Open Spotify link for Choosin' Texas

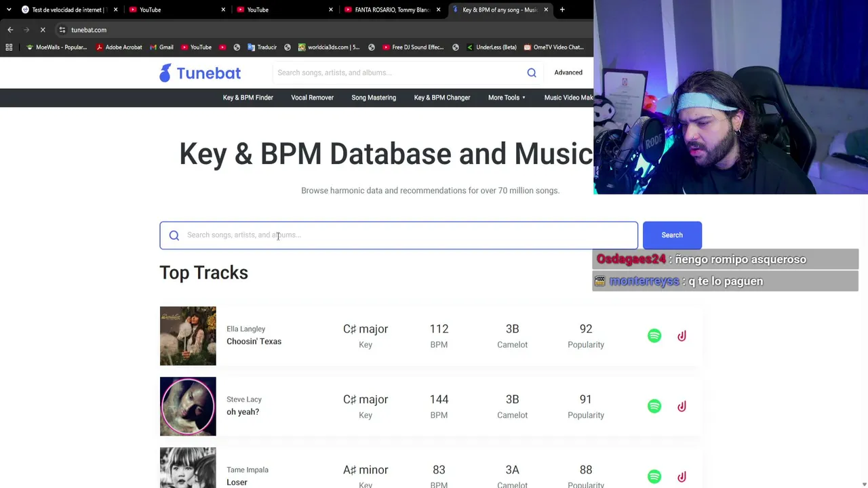[x=654, y=336]
